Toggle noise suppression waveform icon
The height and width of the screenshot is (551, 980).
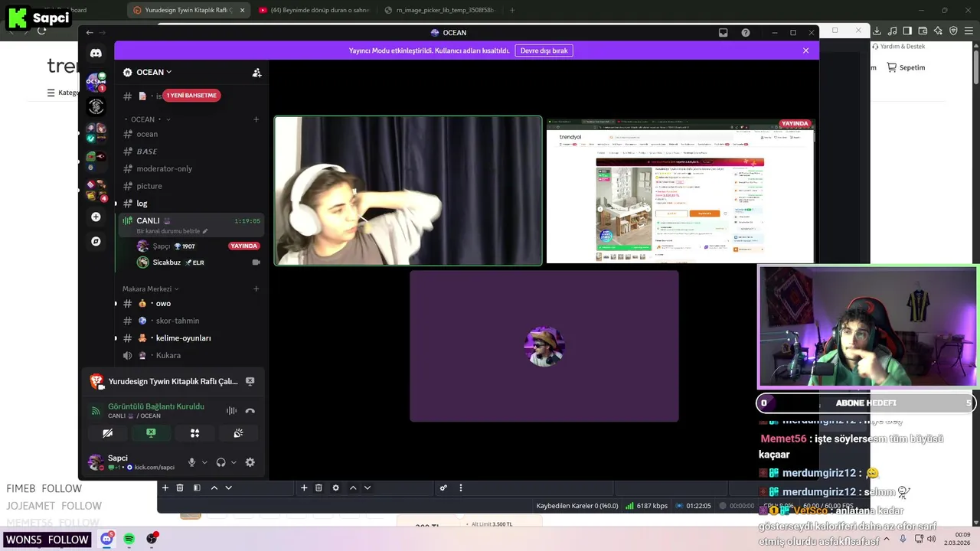(231, 411)
